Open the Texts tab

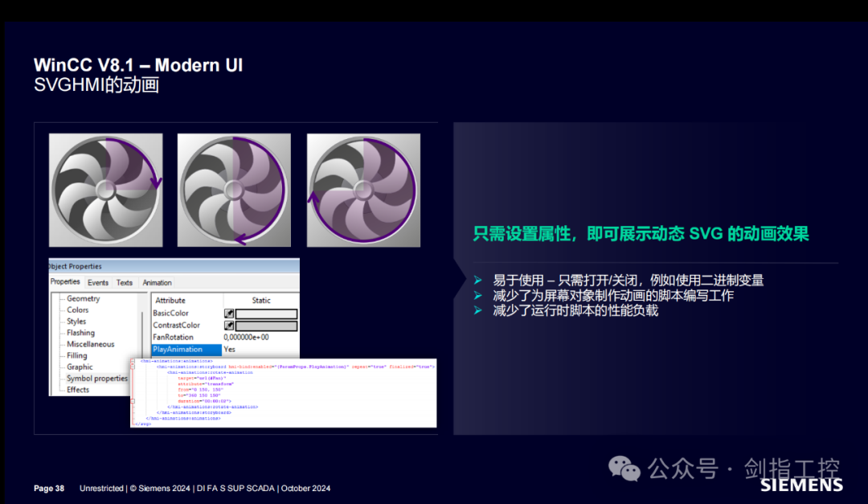tap(124, 282)
